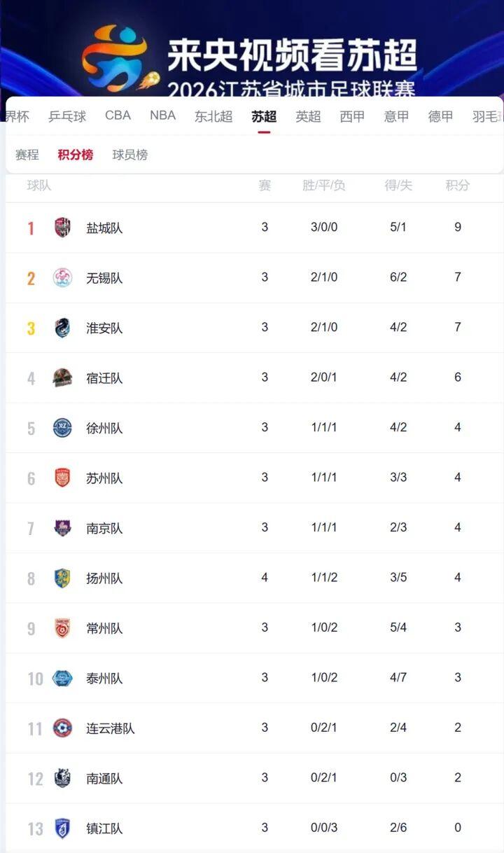Image resolution: width=504 pixels, height=853 pixels.
Task: Tap the 徐州队 blue round logo
Action: pyautogui.click(x=62, y=428)
